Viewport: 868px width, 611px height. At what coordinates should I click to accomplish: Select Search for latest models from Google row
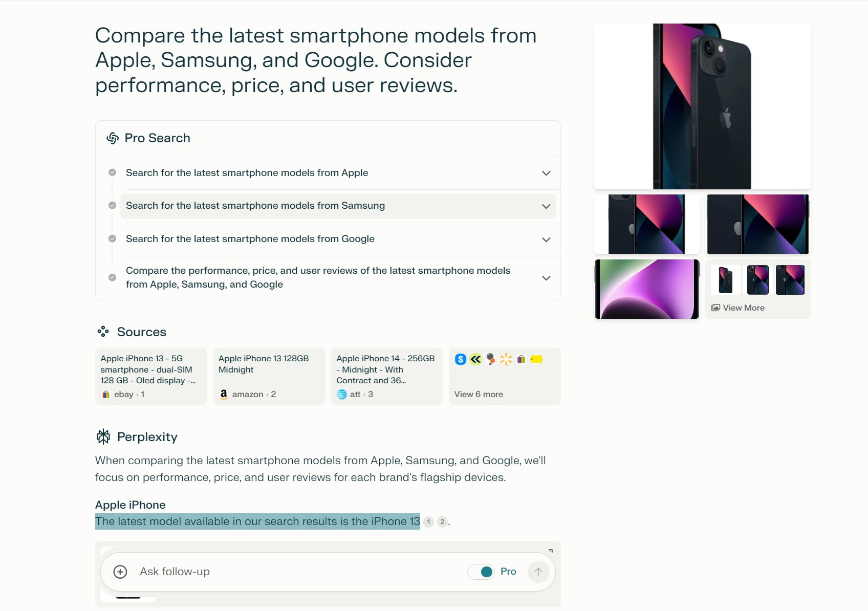click(x=338, y=239)
